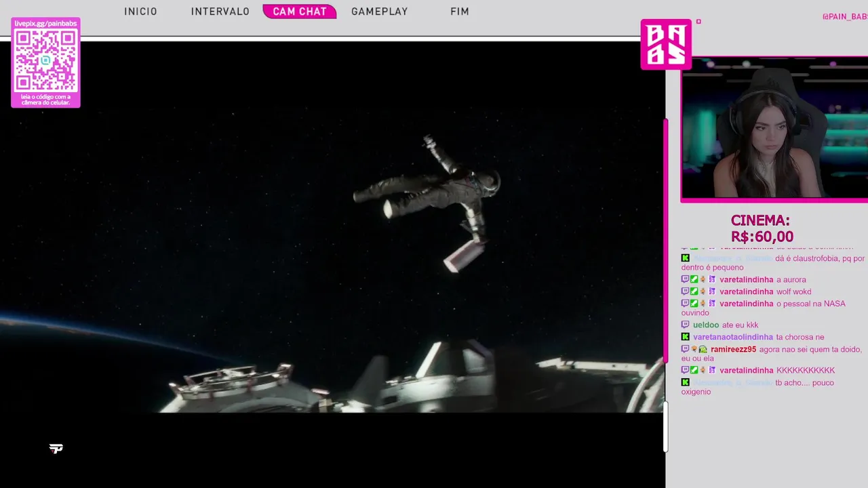Image resolution: width=868 pixels, height=488 pixels.
Task: Click the 'R$:60,00' goal amount
Action: point(762,237)
